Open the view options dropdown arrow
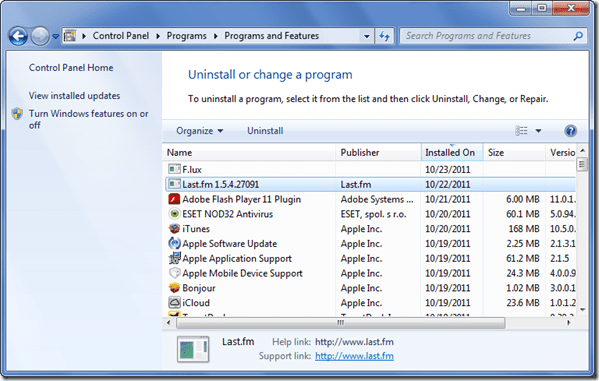The width and height of the screenshot is (599, 381). [x=538, y=131]
